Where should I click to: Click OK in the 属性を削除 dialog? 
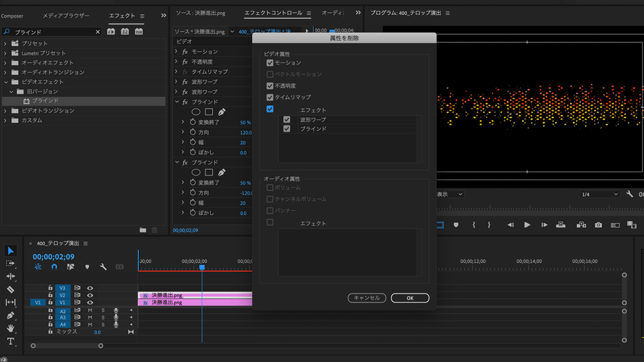[x=409, y=298]
